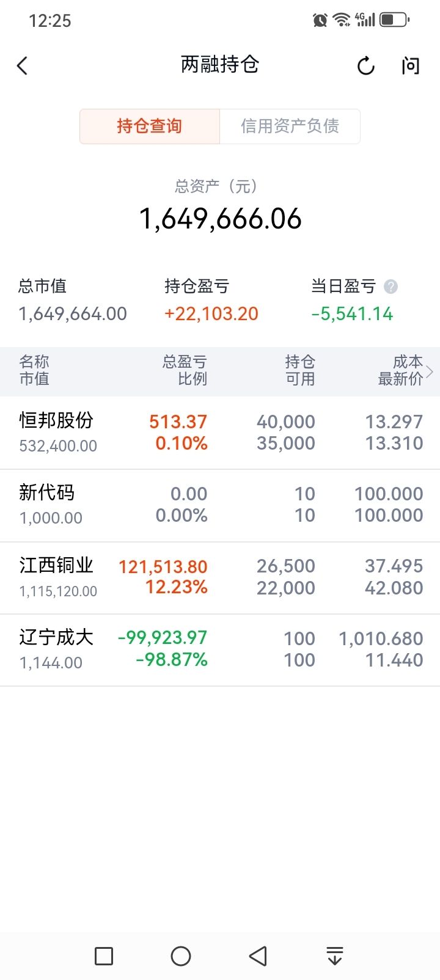The image size is (440, 980).
Task: Switch to 信用资产负债 tab
Action: point(290,126)
